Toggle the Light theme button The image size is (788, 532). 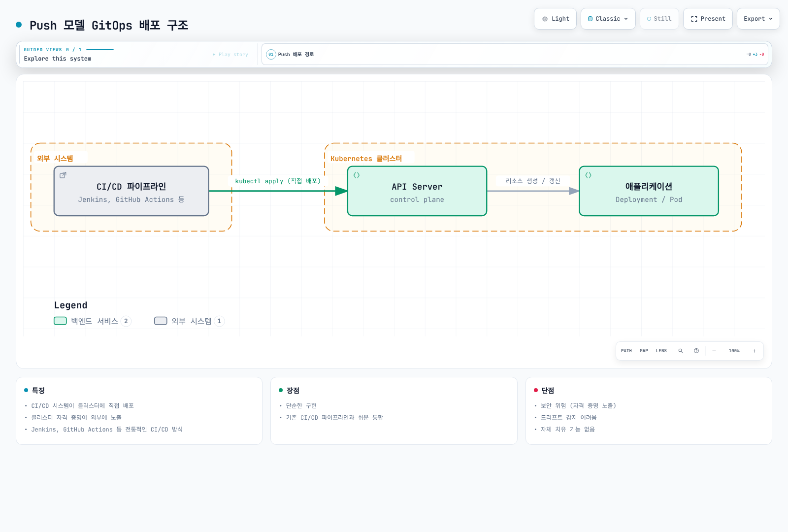pos(555,19)
